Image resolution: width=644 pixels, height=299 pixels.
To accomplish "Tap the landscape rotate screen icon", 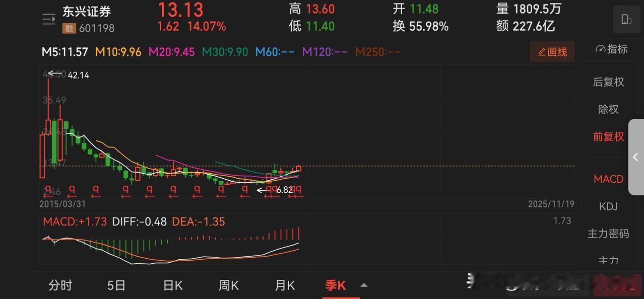I will coord(626,19).
